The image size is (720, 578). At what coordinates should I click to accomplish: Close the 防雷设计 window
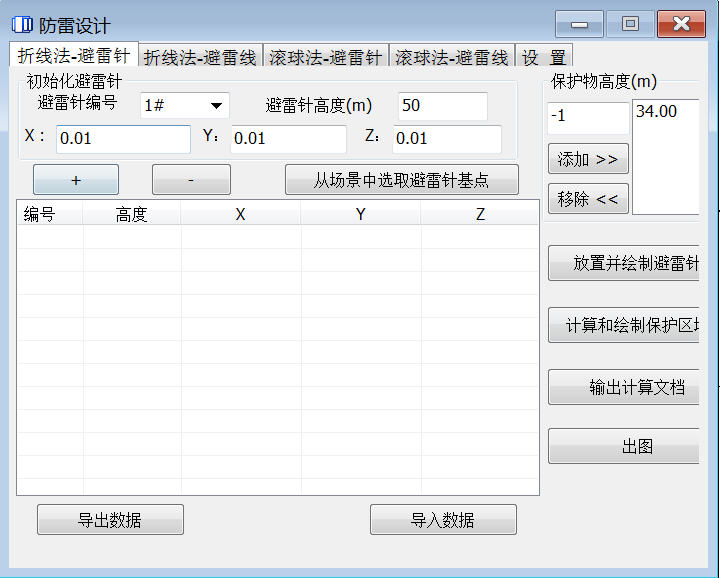click(x=681, y=24)
